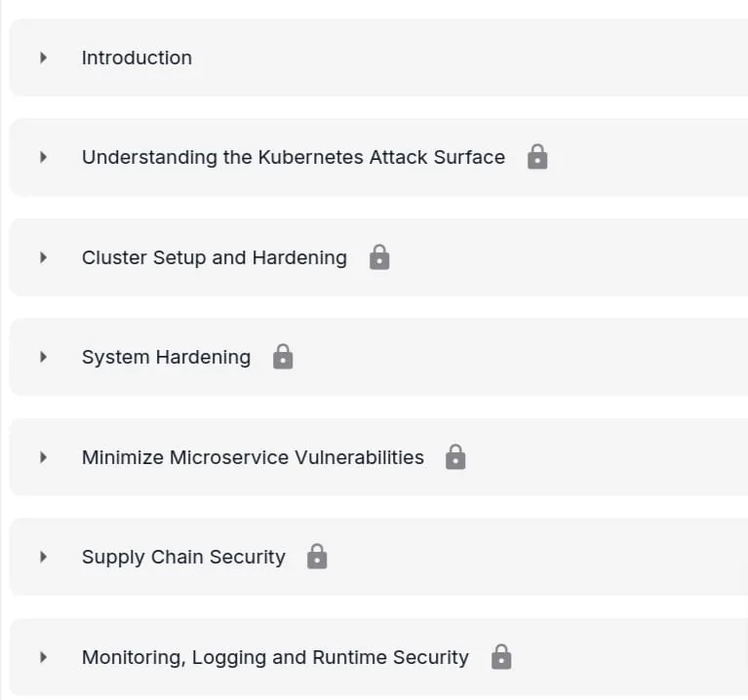Select the System Hardening title text
This screenshot has height=700, width=748.
click(x=166, y=357)
